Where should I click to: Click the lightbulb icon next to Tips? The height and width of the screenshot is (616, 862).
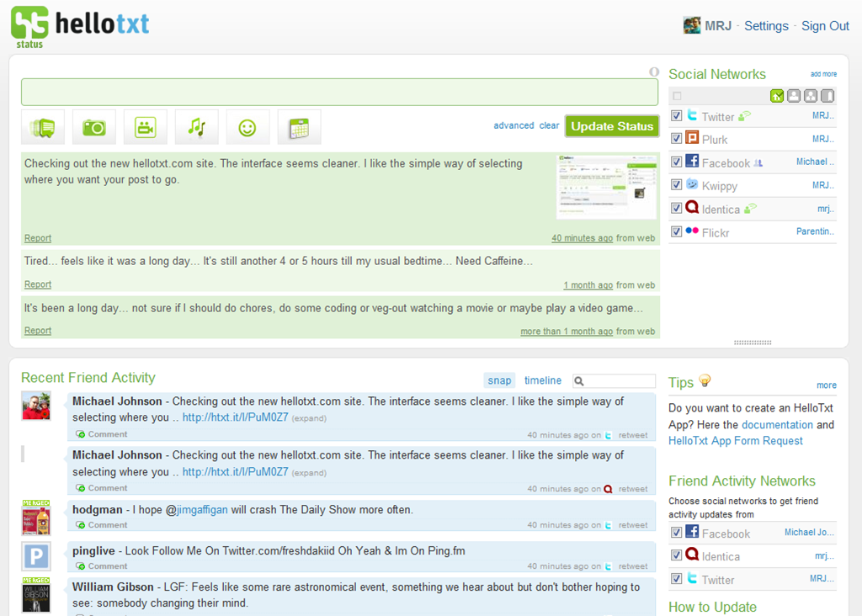pos(705,381)
